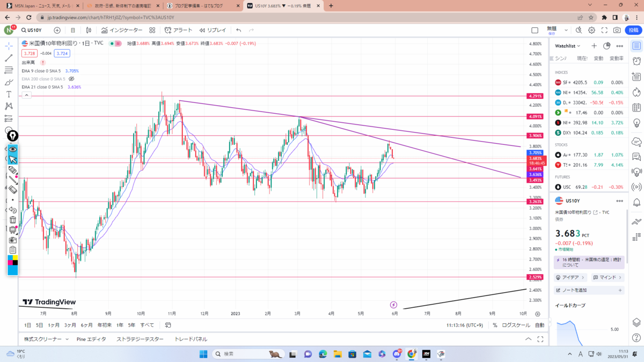Click the 投稿 publish button
Image resolution: width=644 pixels, height=362 pixels.
pyautogui.click(x=633, y=31)
